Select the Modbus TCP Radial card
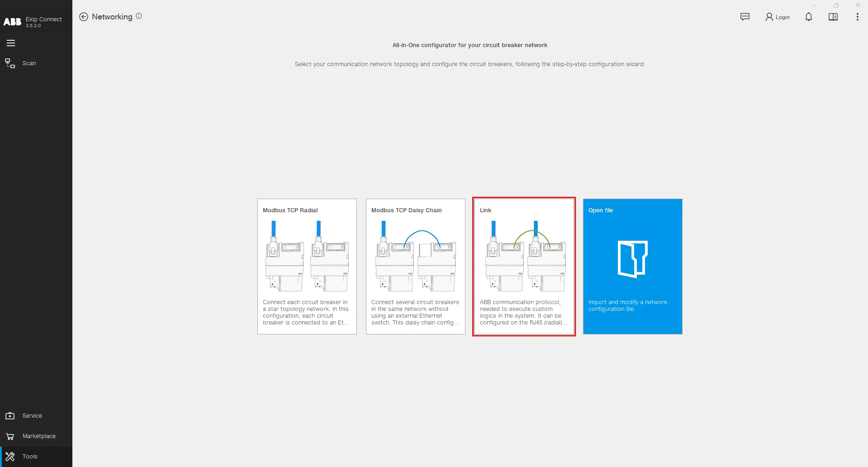 point(307,267)
